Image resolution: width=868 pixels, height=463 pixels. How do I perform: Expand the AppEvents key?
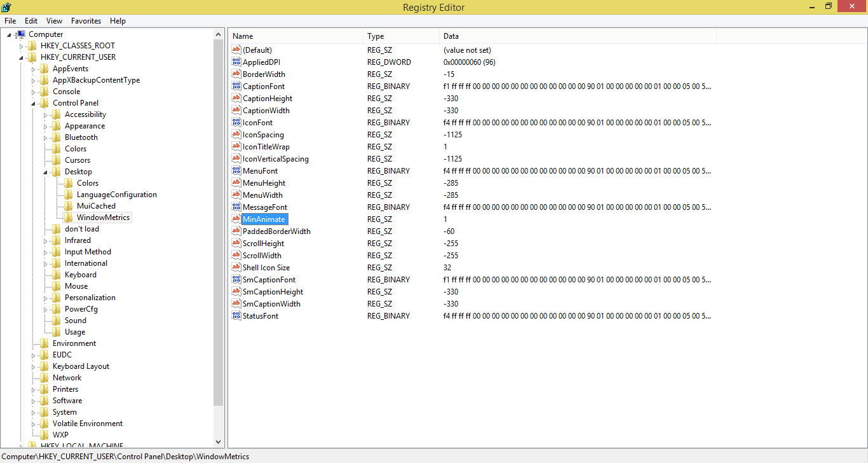point(33,69)
